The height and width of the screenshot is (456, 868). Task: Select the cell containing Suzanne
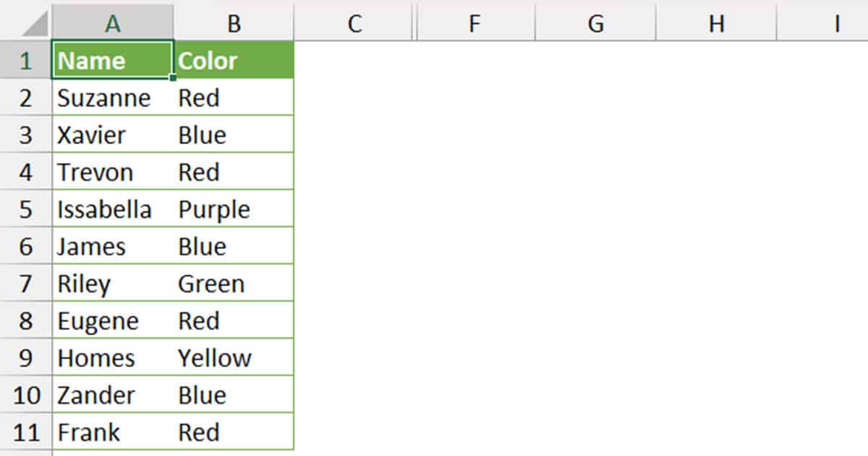(x=112, y=98)
